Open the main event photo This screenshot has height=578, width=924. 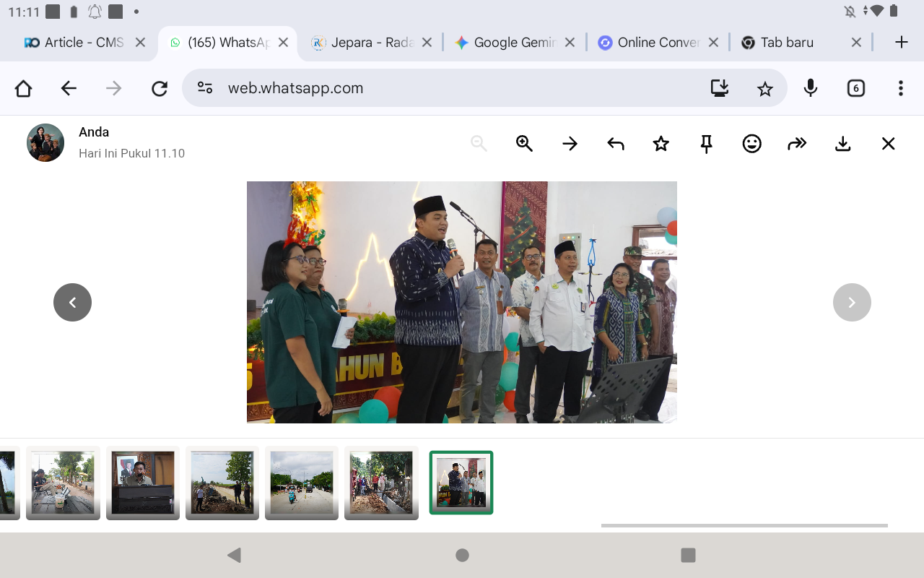tap(462, 302)
